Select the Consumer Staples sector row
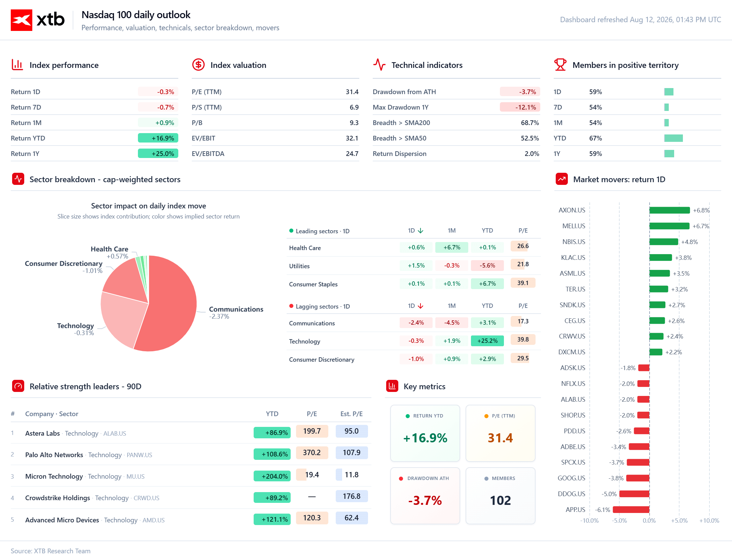This screenshot has height=560, width=732. (414, 284)
